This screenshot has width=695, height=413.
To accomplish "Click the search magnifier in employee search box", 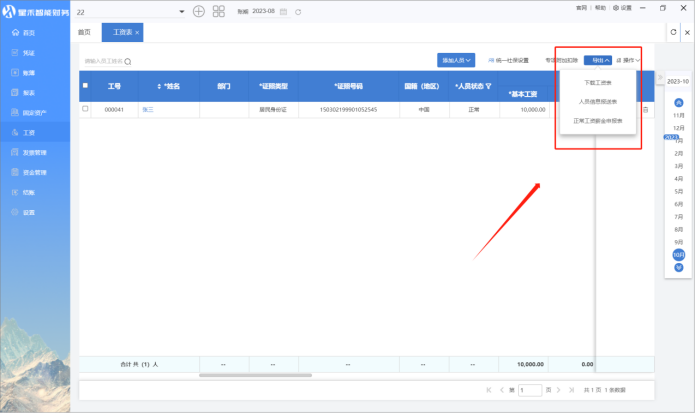I will pyautogui.click(x=128, y=62).
